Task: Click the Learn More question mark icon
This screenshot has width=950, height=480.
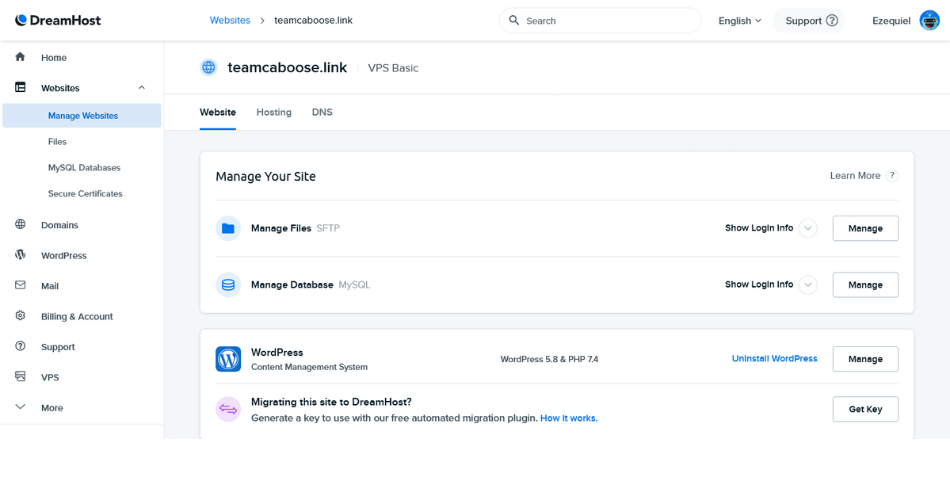Action: point(892,176)
